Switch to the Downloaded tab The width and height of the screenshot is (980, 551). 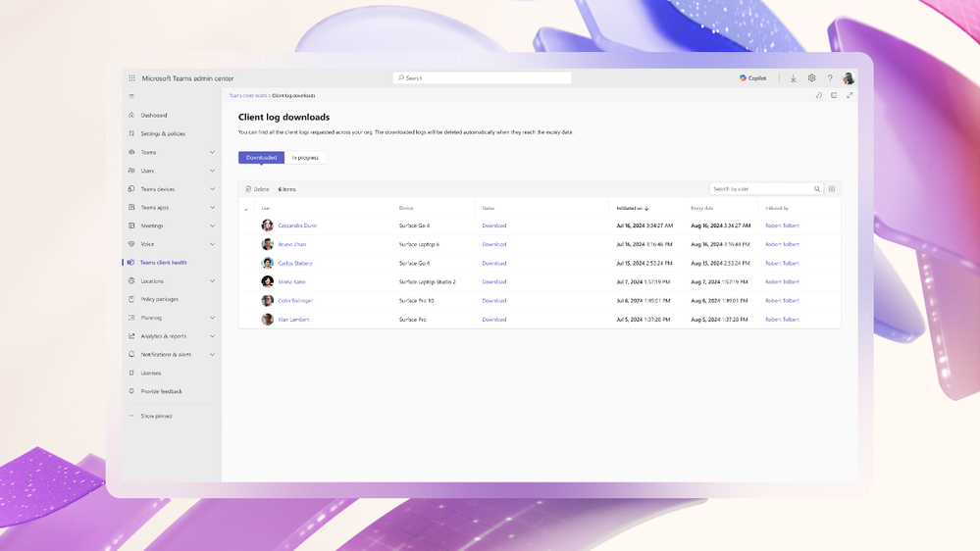point(261,158)
